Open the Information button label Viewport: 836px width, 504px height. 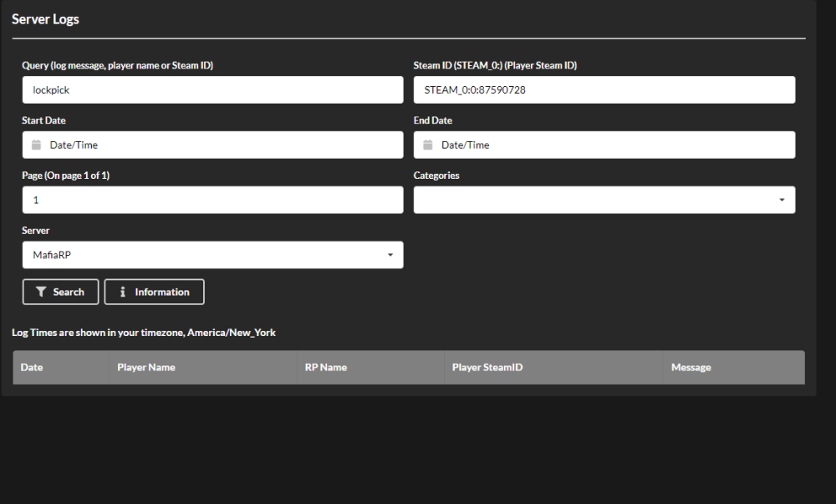tap(162, 292)
